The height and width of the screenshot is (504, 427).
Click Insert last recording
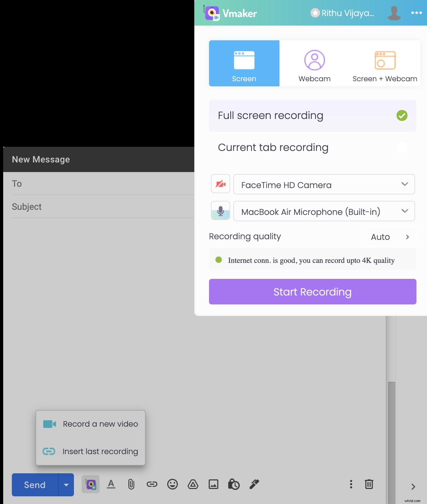click(91, 452)
